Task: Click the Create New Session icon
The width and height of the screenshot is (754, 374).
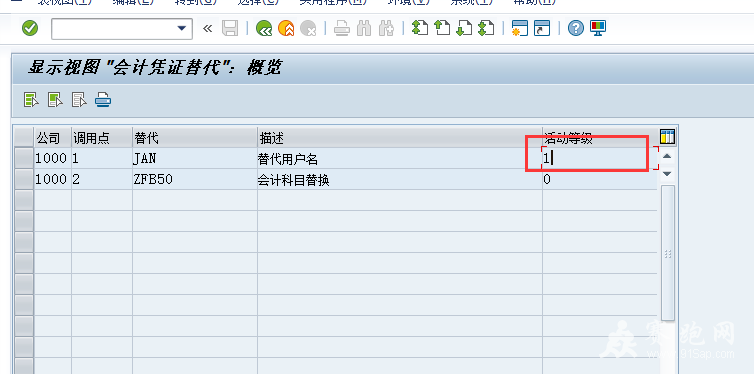Action: click(x=520, y=28)
